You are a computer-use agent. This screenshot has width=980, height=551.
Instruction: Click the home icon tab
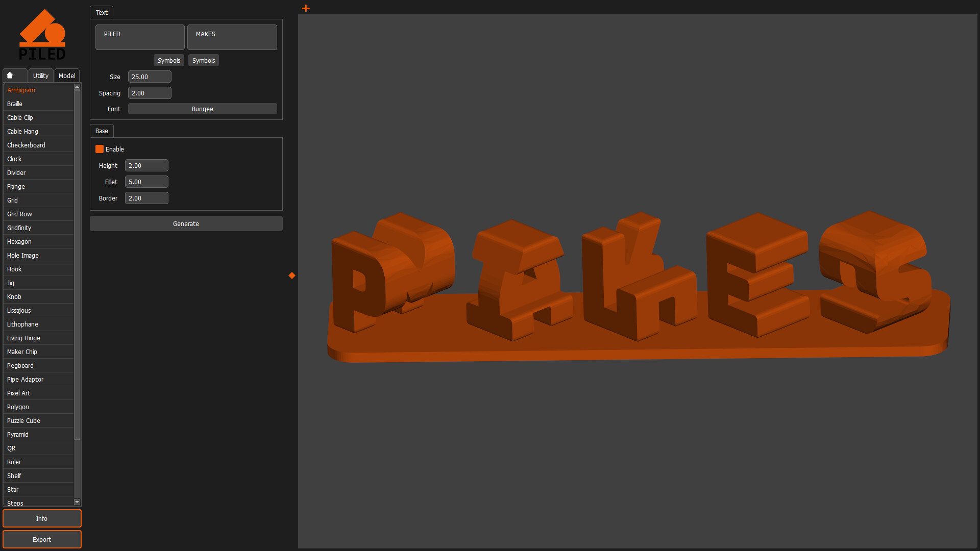tap(14, 75)
